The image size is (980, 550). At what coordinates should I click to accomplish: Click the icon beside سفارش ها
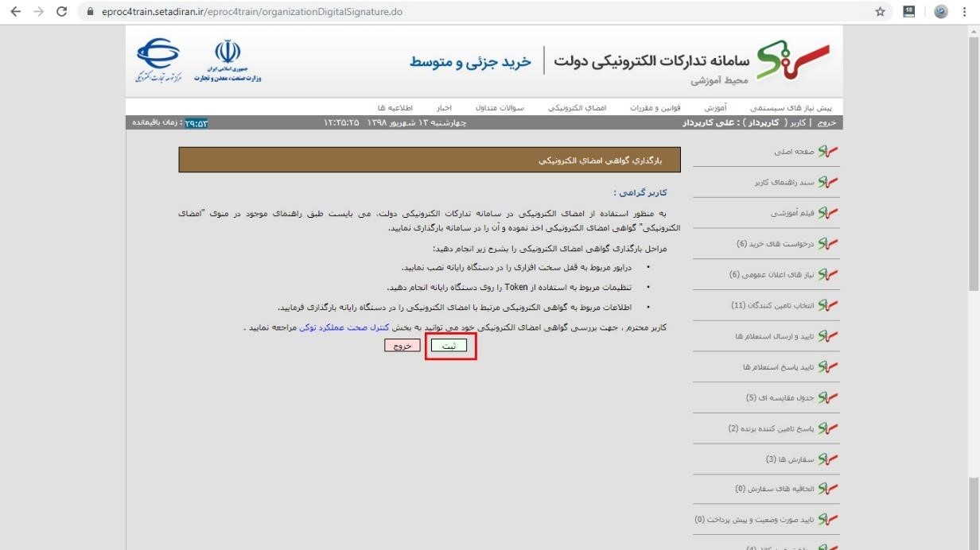pos(829,459)
